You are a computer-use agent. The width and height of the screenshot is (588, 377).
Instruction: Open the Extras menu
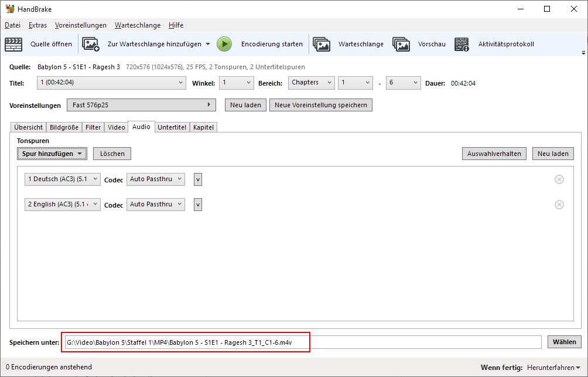click(x=37, y=25)
